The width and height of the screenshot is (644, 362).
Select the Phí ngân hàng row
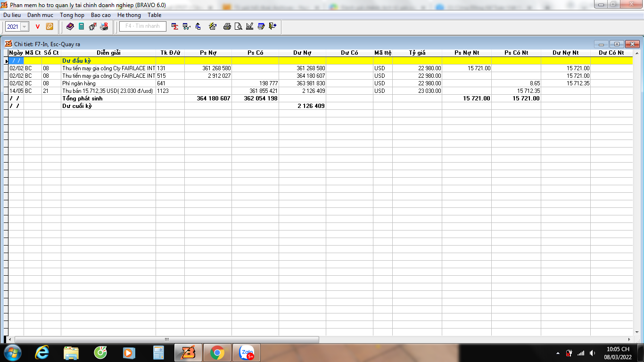(108, 83)
